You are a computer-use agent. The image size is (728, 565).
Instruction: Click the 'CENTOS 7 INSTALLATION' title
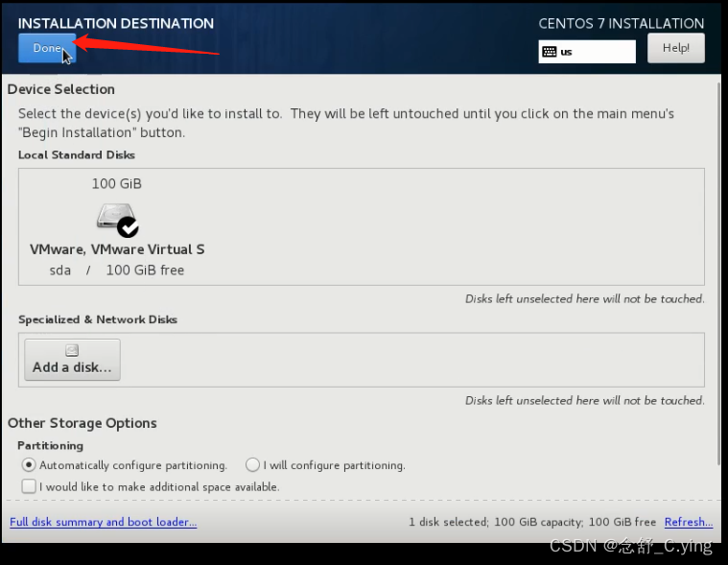click(622, 23)
